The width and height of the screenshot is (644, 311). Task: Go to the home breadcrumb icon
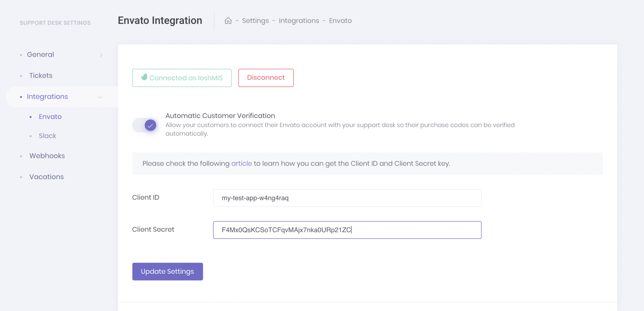(x=228, y=21)
